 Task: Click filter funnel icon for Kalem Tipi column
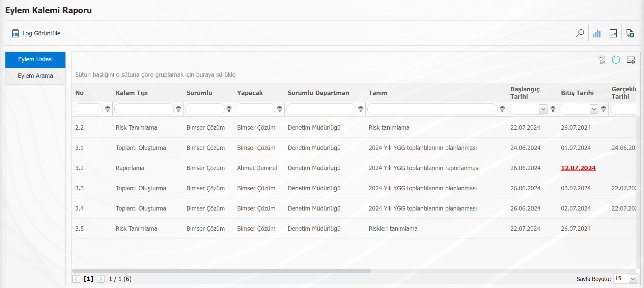pyautogui.click(x=178, y=109)
